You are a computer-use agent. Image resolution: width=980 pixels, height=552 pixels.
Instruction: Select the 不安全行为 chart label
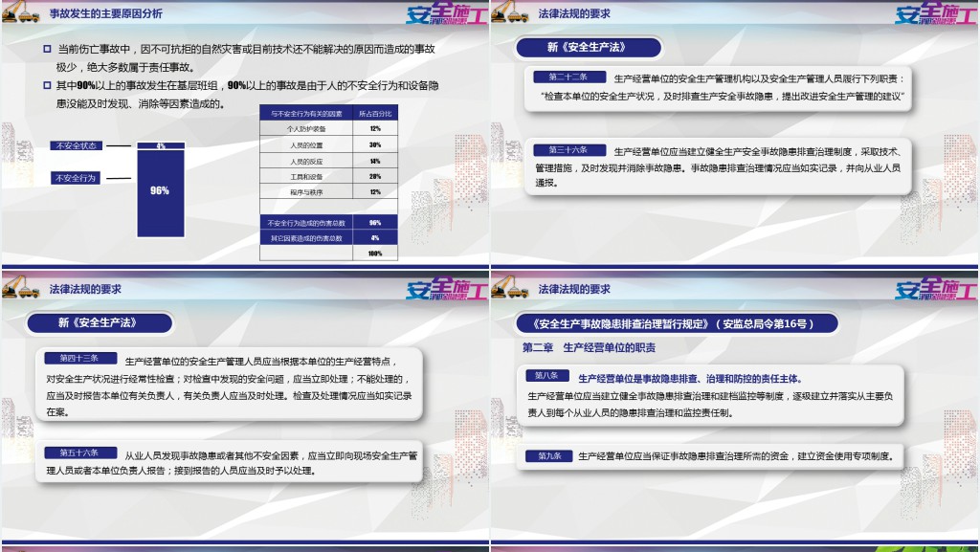77,178
